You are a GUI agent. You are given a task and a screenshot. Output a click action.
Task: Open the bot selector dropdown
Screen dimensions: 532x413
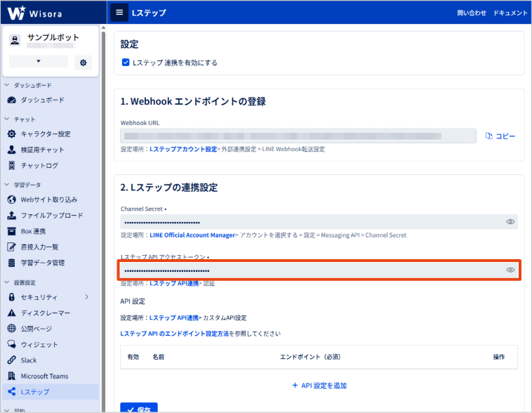(x=39, y=62)
